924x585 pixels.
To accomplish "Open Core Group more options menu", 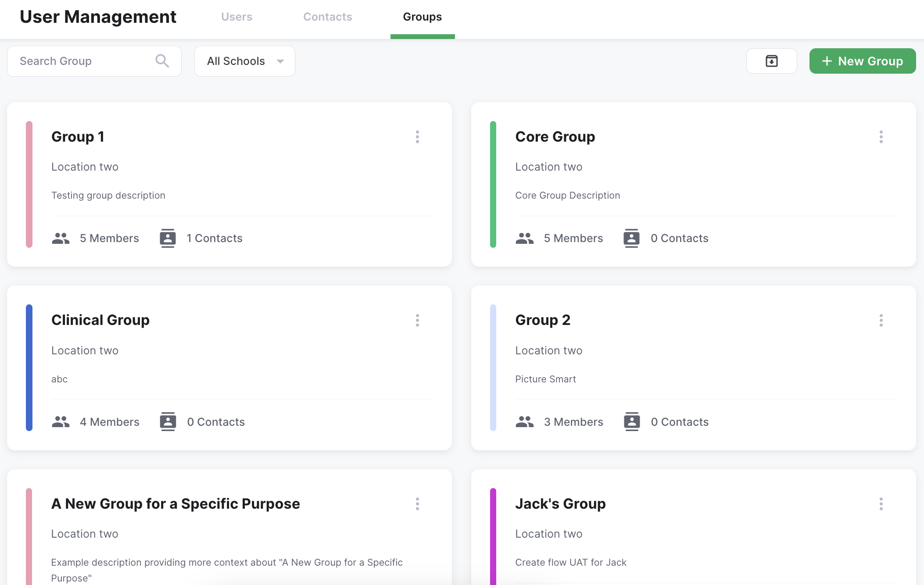I will point(881,137).
